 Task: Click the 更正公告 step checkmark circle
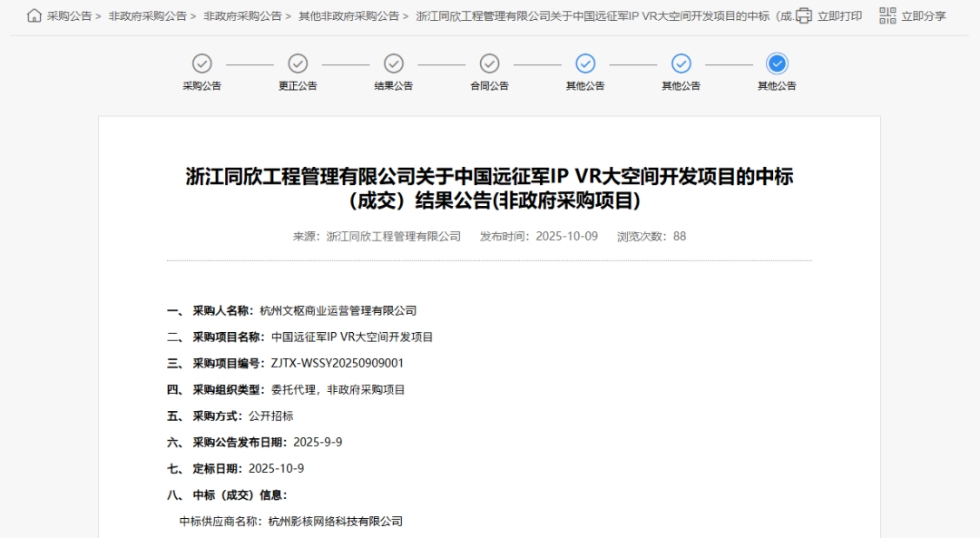coord(299,65)
